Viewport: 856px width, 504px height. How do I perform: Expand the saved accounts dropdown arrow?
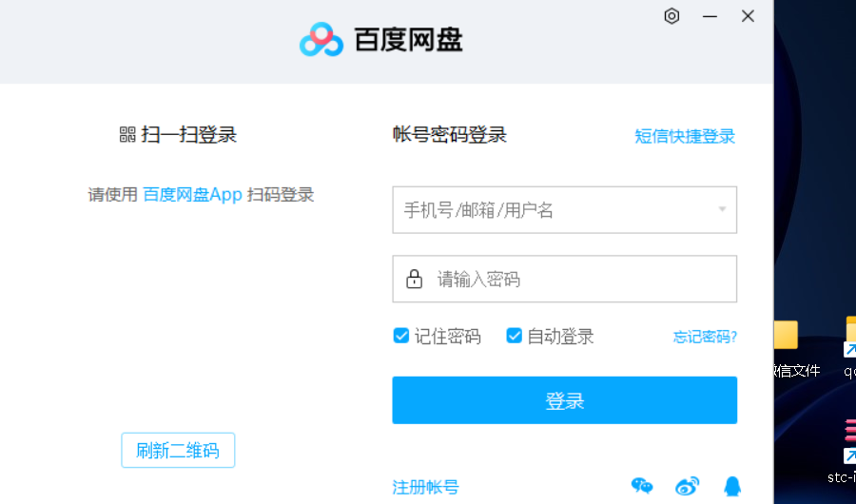(x=722, y=209)
